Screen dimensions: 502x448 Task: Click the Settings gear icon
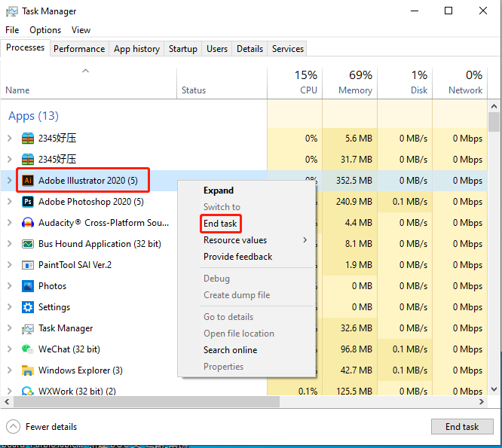[x=28, y=307]
